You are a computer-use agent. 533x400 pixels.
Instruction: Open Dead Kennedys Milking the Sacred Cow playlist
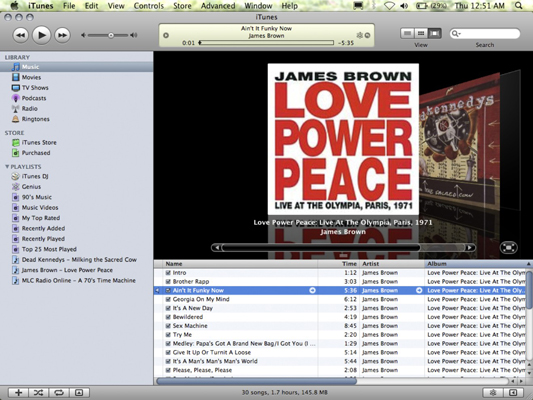click(79, 260)
